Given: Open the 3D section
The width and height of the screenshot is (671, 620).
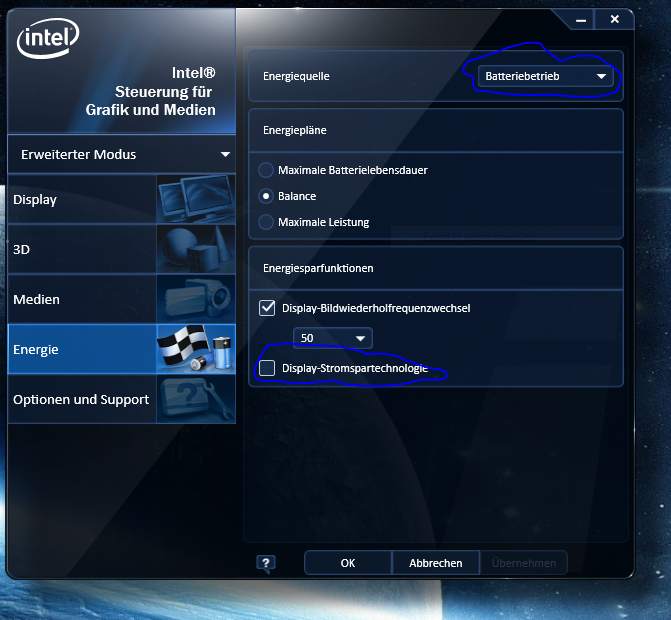Looking at the screenshot, I should [122, 249].
